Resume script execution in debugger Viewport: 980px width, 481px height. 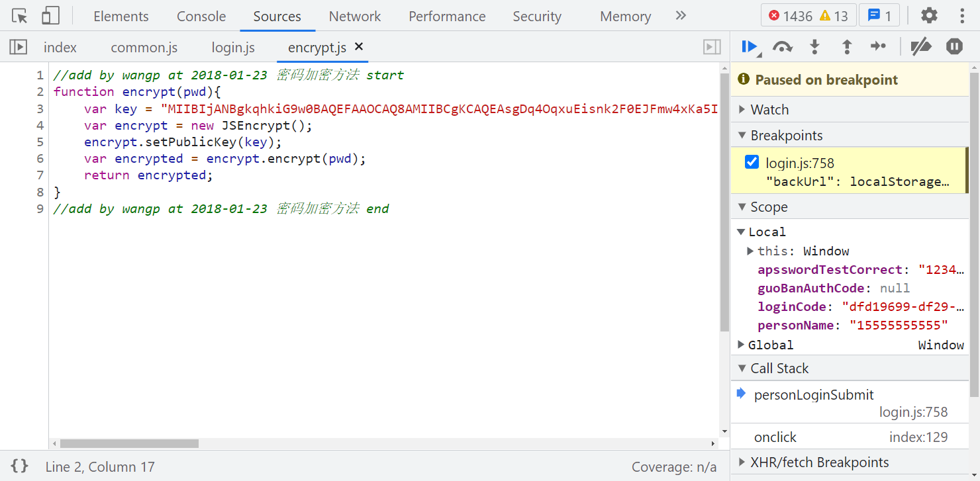pos(750,46)
